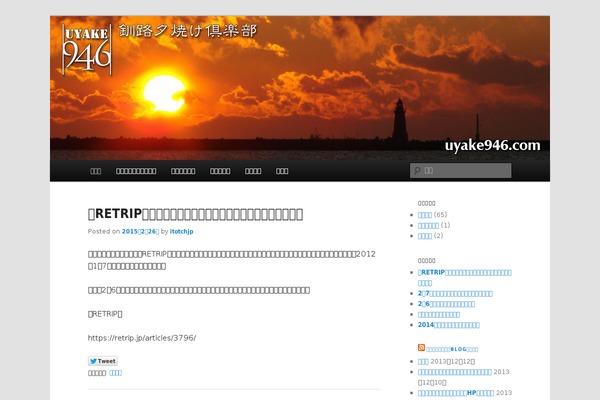Open category link with 65 posts
This screenshot has width=600, height=400.
coord(425,214)
